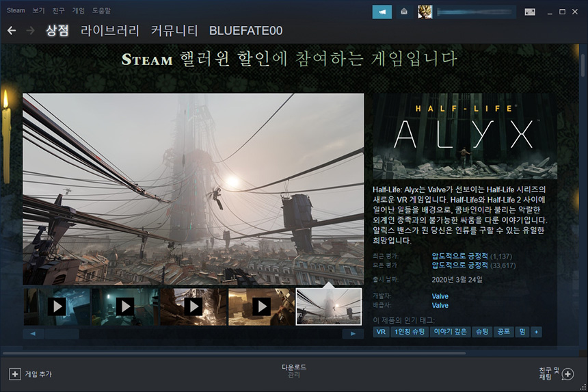The height and width of the screenshot is (392, 588).
Task: Switch to the 라이브러리 tab
Action: 110,30
